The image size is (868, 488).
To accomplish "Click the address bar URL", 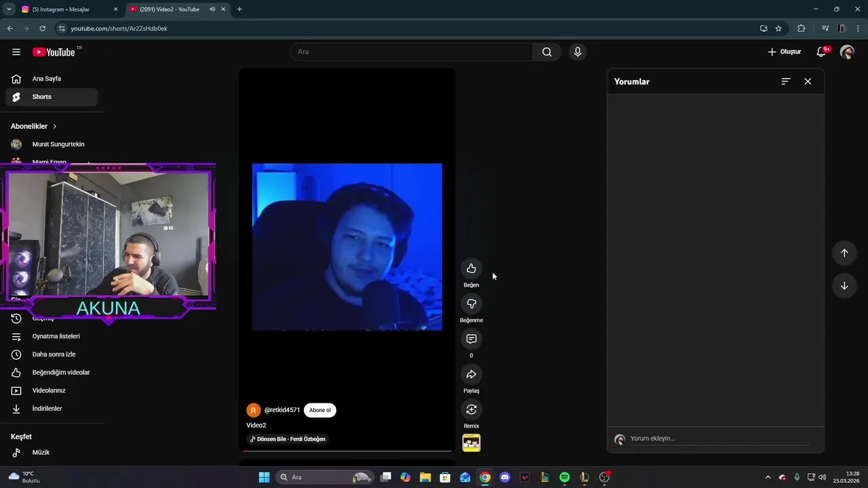I will click(119, 28).
